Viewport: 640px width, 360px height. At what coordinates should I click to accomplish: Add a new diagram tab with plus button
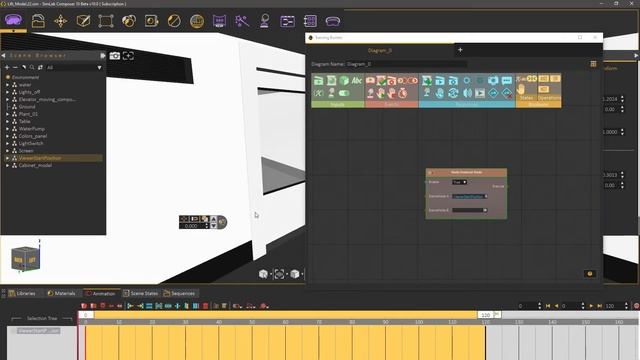[460, 50]
